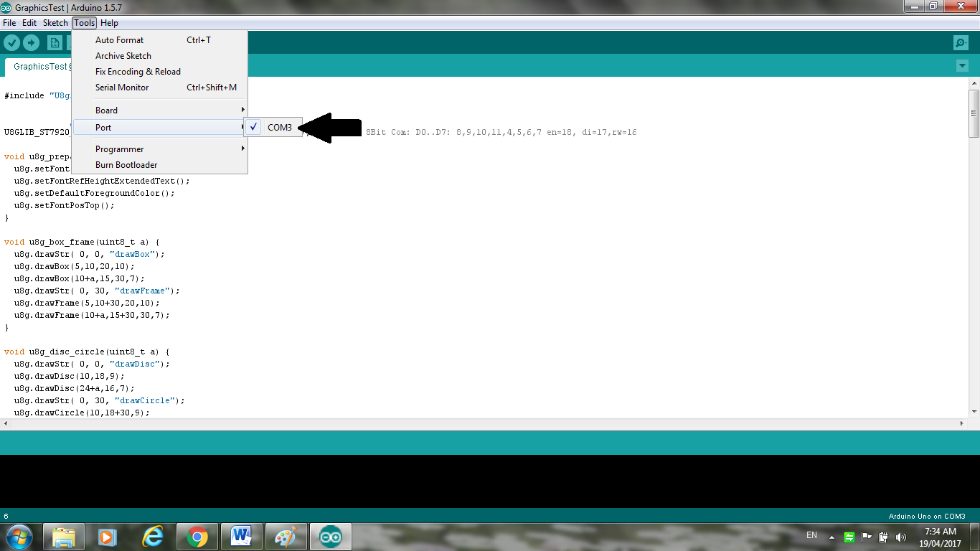Image resolution: width=980 pixels, height=551 pixels.
Task: Toggle the checked COM3 port option
Action: coord(273,128)
